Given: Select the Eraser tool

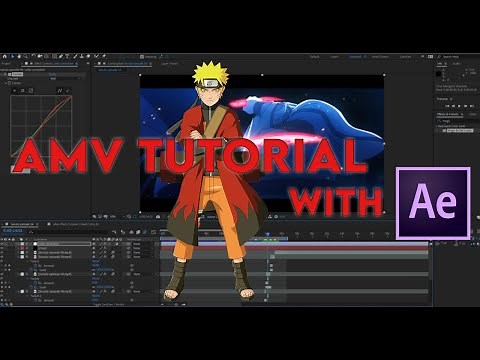Looking at the screenshot, I should (x=88, y=56).
